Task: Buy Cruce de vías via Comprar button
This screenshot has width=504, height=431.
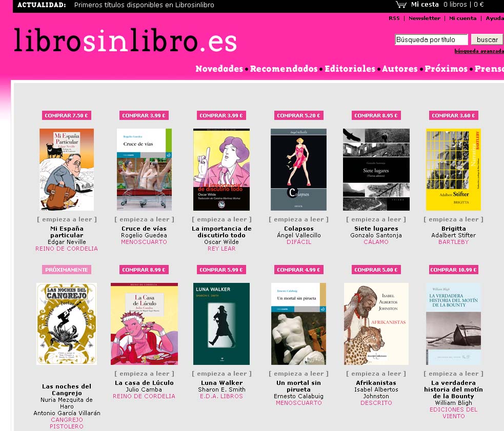Action: pyautogui.click(x=144, y=115)
